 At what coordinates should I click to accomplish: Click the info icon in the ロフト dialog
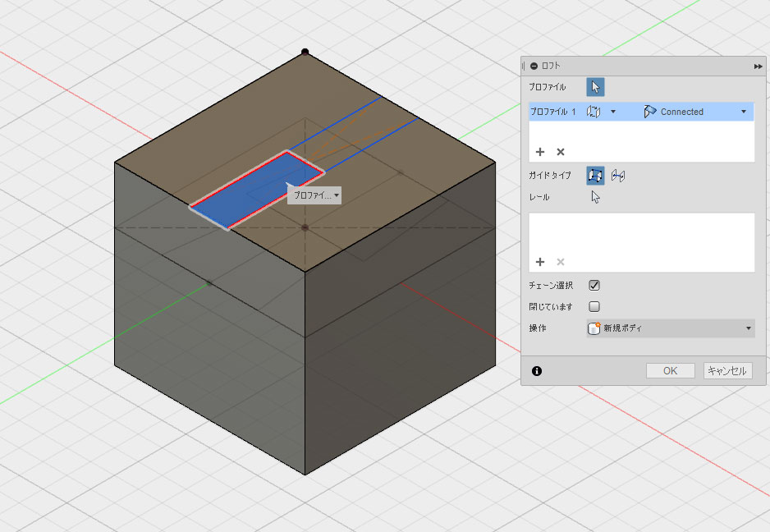click(537, 371)
